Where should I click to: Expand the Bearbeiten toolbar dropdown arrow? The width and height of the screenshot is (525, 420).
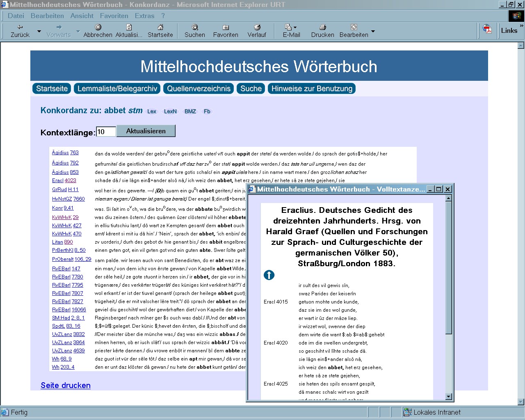point(373,31)
